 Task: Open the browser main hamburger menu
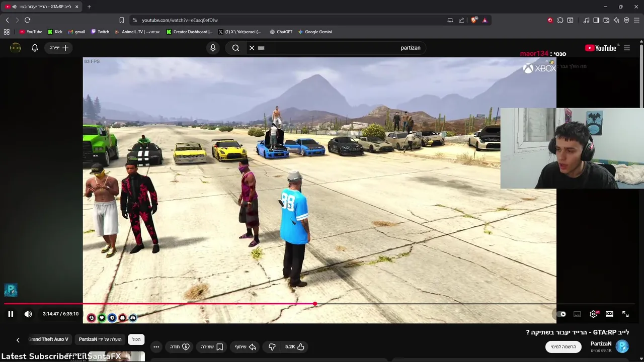click(636, 20)
